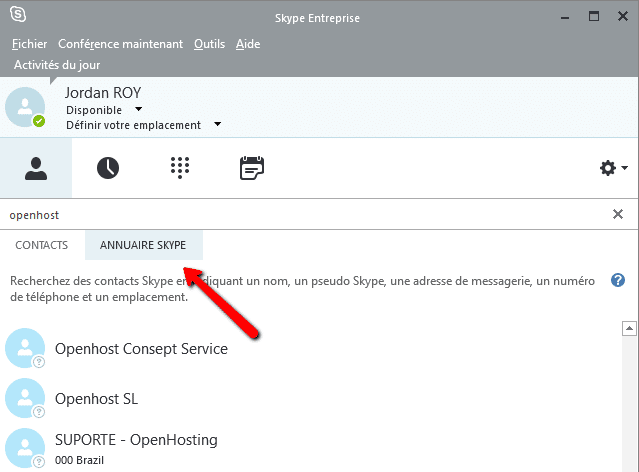The width and height of the screenshot is (639, 472).
Task: Maximize the Skype Entreprise window
Action: click(594, 16)
